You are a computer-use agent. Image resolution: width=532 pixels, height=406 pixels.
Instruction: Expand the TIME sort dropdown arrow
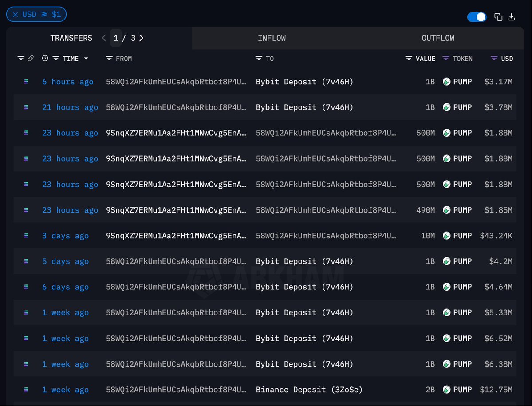(x=86, y=58)
